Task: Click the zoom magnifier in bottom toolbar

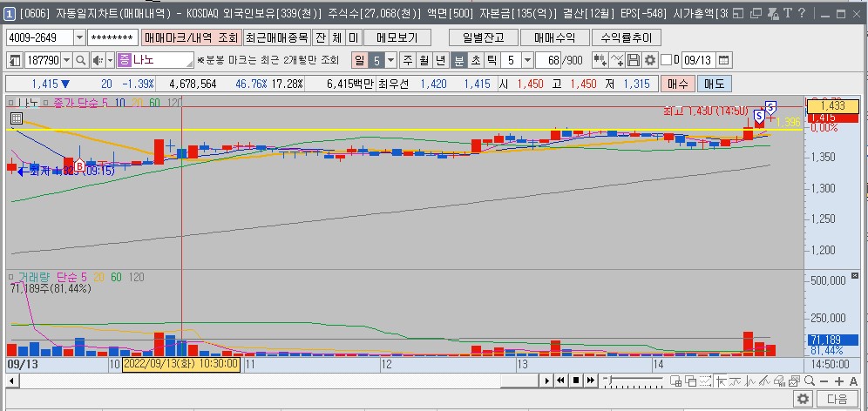Action: (810, 381)
